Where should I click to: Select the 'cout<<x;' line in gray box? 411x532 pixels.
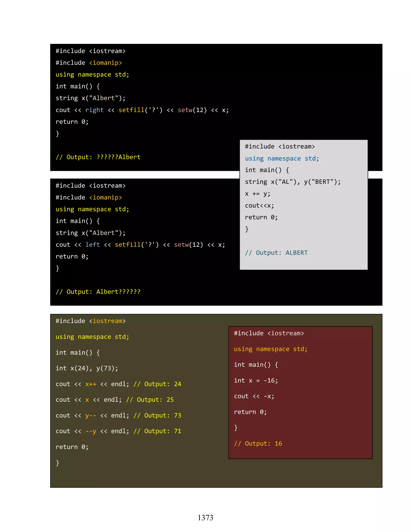pyautogui.click(x=259, y=206)
